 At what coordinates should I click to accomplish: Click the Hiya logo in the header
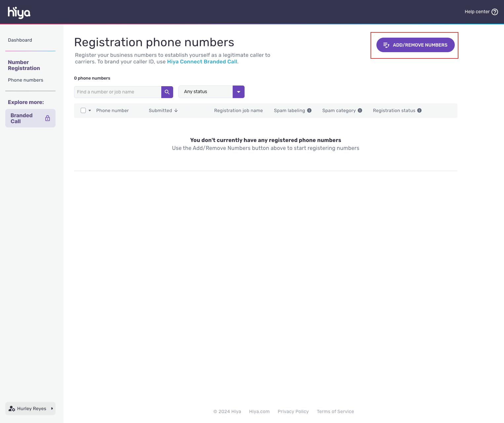[x=19, y=12]
